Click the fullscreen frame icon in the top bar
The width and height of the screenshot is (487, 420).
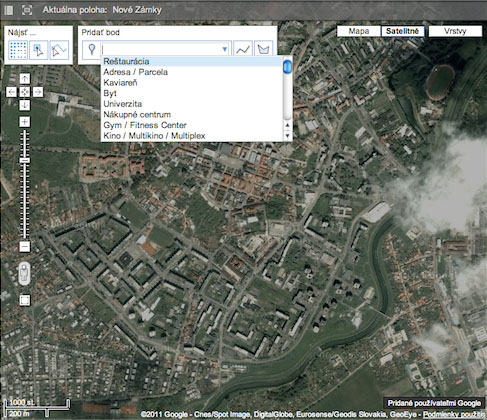27,10
